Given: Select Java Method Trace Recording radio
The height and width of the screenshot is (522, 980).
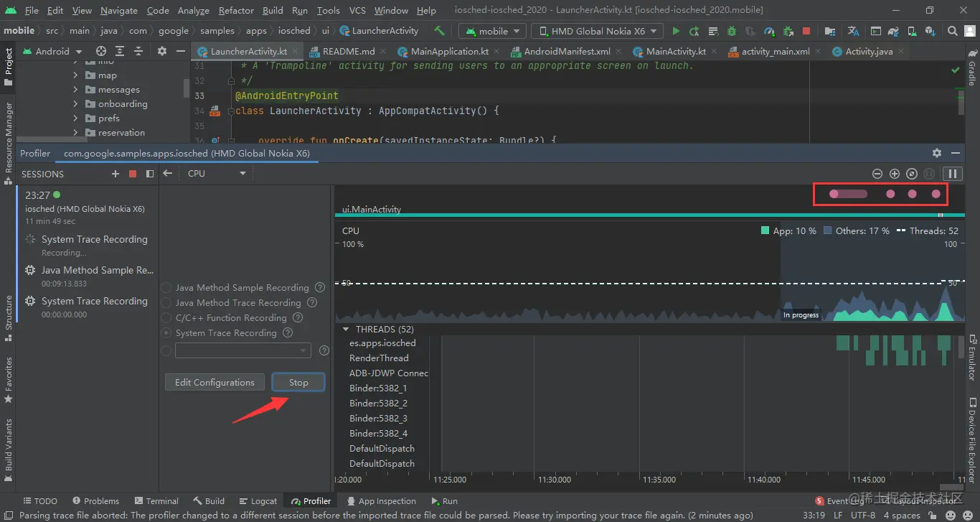Looking at the screenshot, I should coord(166,302).
